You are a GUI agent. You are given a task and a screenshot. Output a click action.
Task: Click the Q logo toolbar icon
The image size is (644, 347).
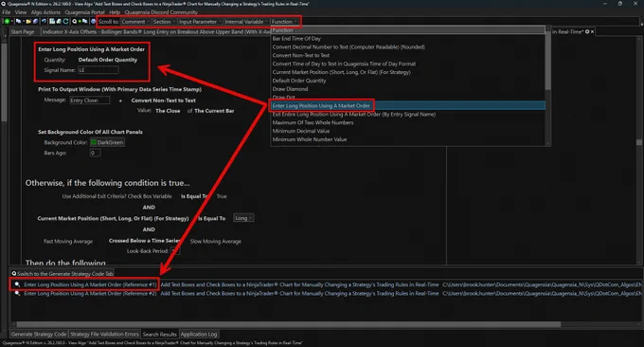click(74, 22)
